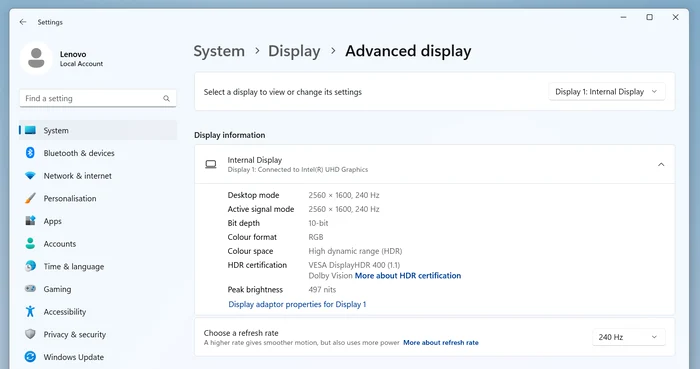Click the Display information heading
The height and width of the screenshot is (369, 700).
pos(229,135)
